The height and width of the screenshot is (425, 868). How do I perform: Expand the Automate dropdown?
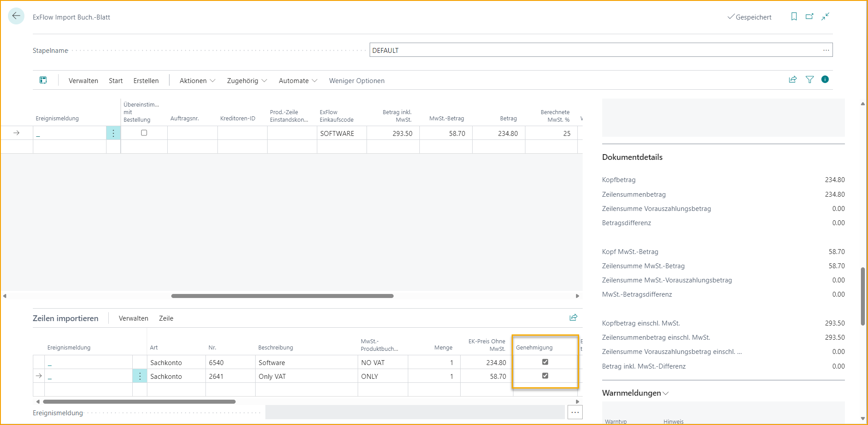point(298,80)
